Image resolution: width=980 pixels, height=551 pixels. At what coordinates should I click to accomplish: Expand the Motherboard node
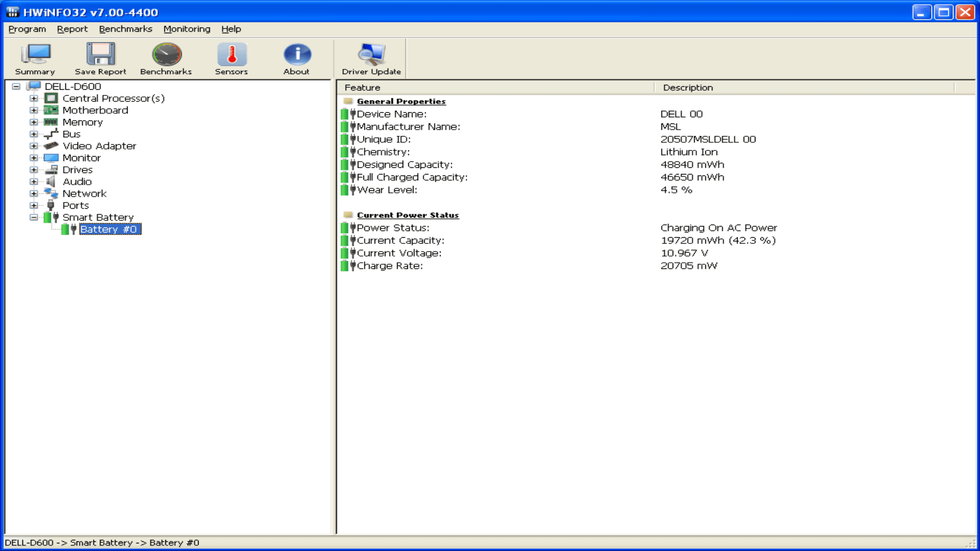(x=34, y=110)
